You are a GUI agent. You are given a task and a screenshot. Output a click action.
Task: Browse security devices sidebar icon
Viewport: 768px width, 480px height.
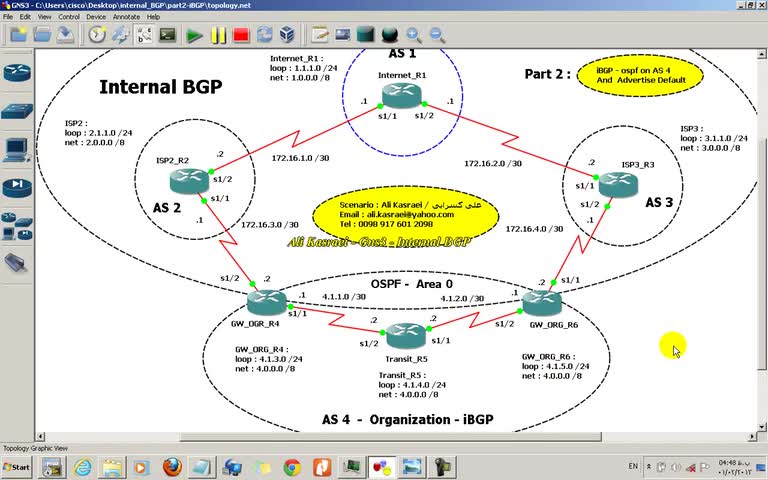pyautogui.click(x=17, y=188)
